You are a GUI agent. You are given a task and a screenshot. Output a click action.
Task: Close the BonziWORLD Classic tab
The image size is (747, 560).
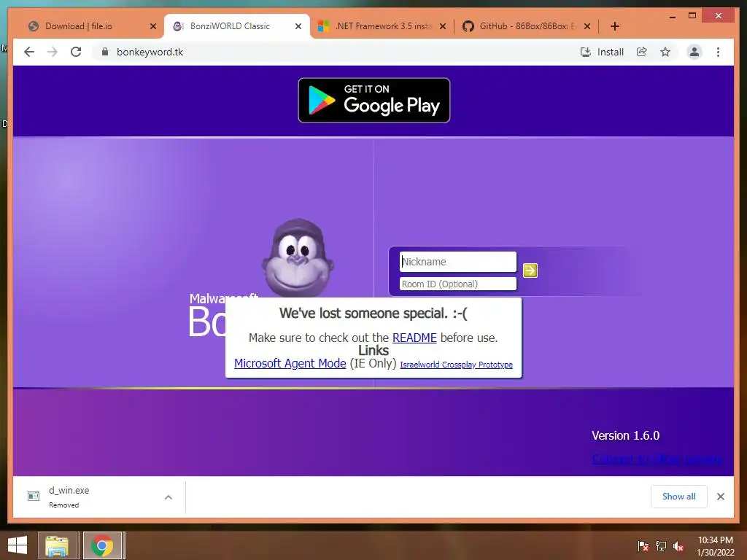tap(298, 26)
